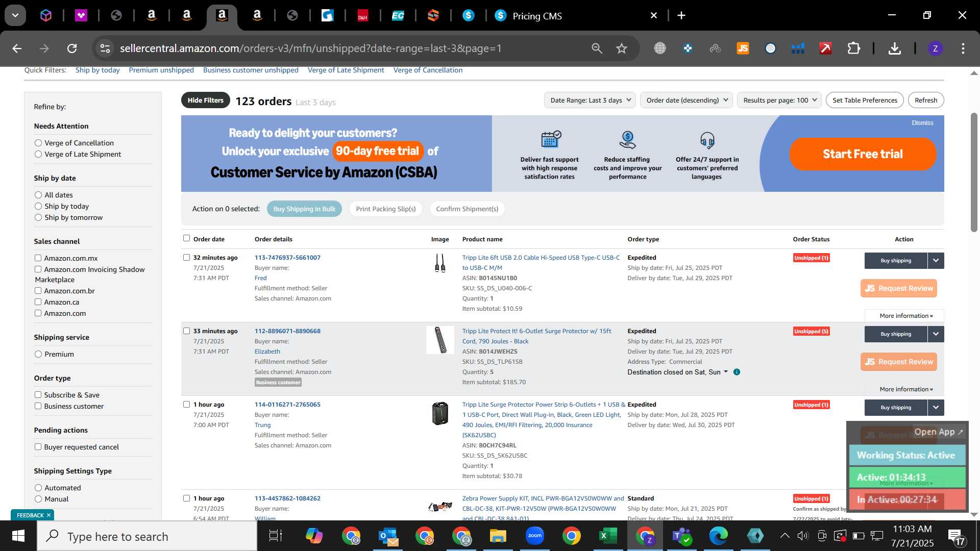Select order 113-7476937-5661007 row checkbox
The width and height of the screenshot is (980, 551).
186,258
